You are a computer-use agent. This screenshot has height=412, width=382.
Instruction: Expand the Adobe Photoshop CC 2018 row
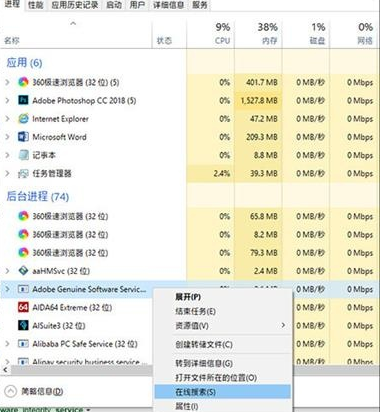pyautogui.click(x=7, y=100)
